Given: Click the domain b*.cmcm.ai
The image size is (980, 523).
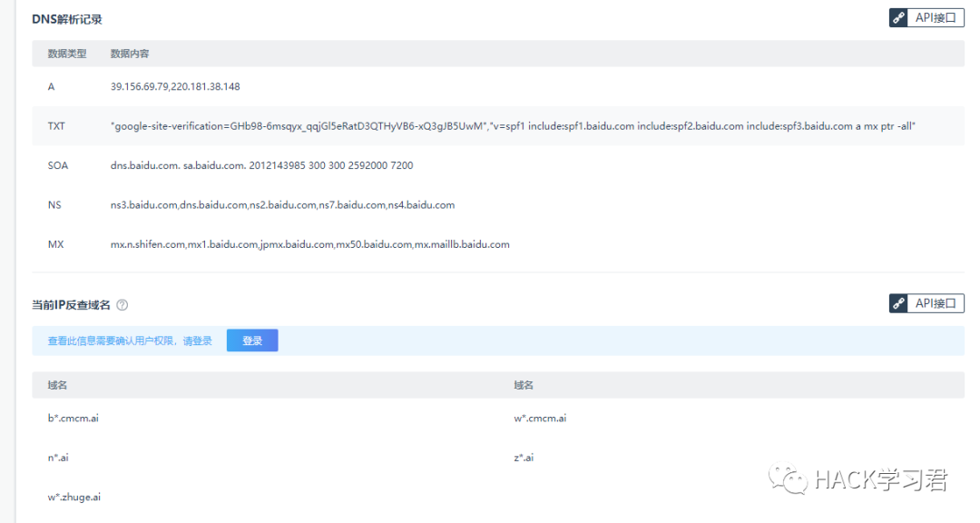Looking at the screenshot, I should coord(73,418).
